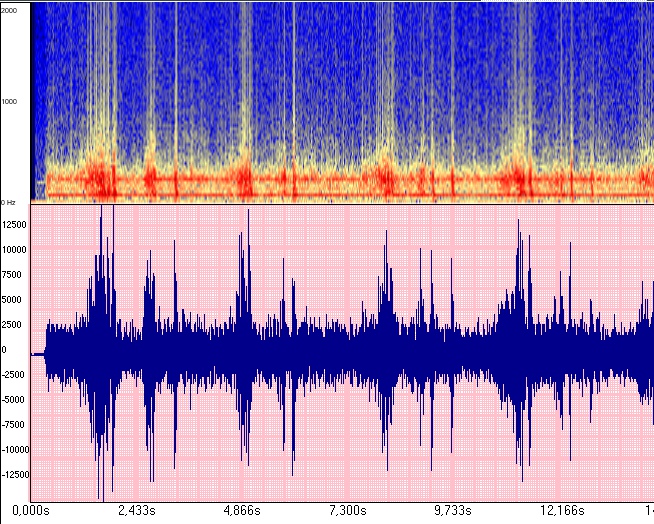Image resolution: width=654 pixels, height=524 pixels.
Task: Click the -12500 amplitude label
Action: 16,475
